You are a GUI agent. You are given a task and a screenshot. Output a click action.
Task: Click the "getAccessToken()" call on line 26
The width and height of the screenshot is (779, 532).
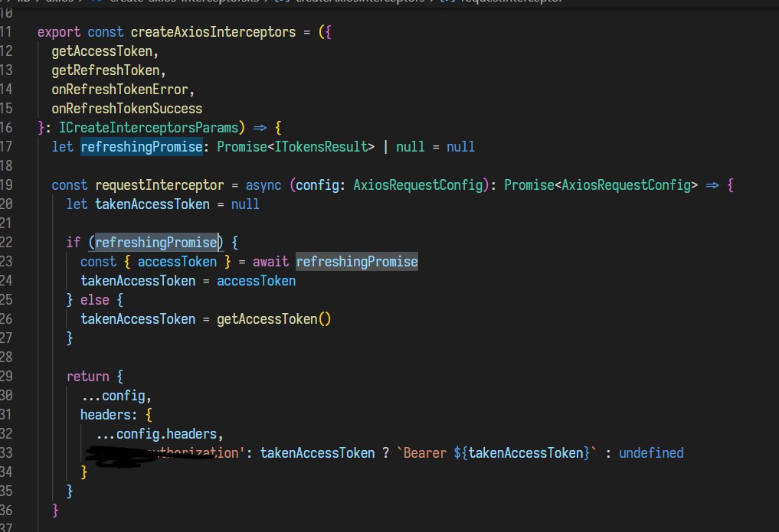point(273,320)
